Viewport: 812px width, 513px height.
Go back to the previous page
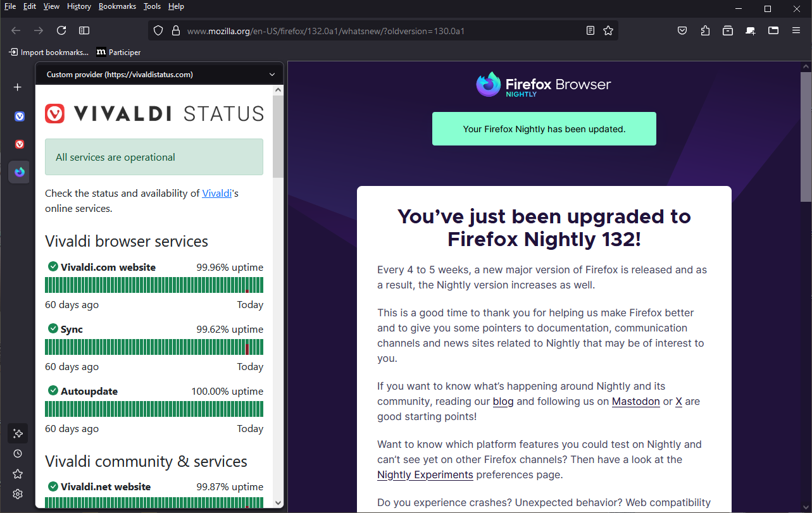(x=16, y=30)
